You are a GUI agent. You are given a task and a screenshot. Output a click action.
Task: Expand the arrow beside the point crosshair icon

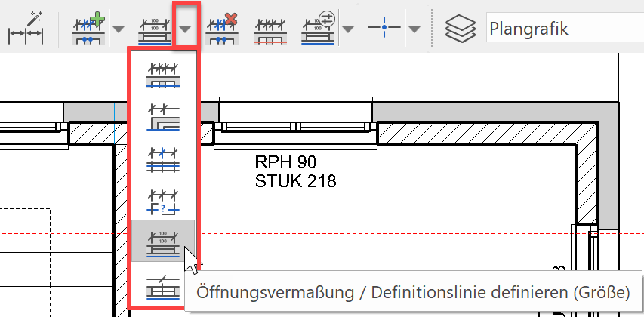click(414, 29)
